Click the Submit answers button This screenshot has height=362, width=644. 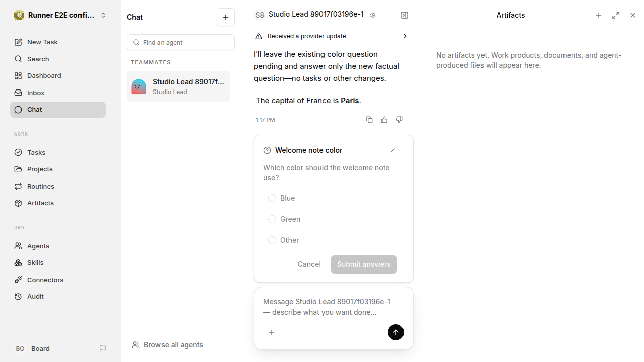click(x=364, y=264)
